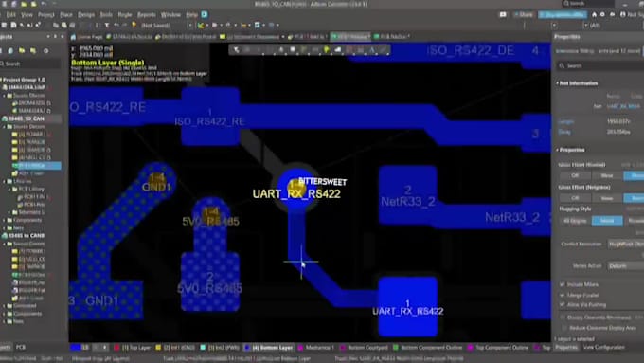Click the yellow pin icon in active bar
The image size is (644, 363).
[x=326, y=50]
